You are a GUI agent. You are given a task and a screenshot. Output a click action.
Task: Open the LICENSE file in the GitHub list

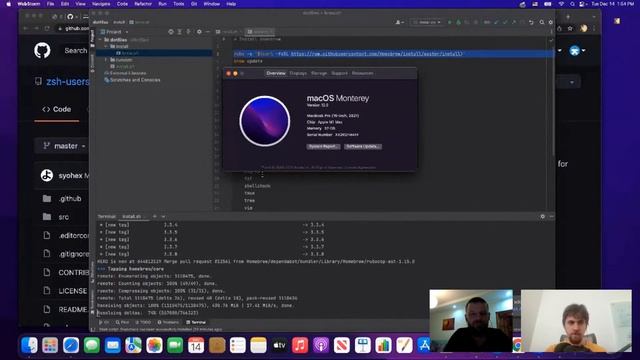73,291
